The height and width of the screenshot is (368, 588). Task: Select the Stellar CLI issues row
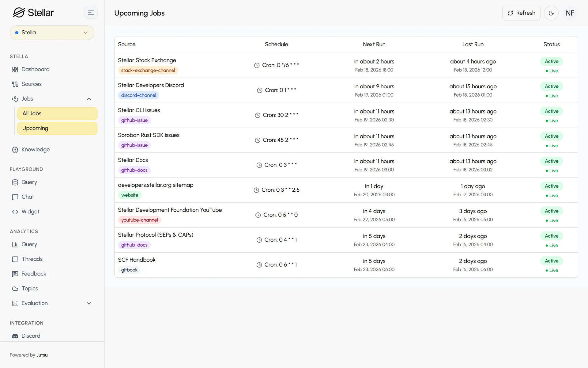(x=346, y=115)
